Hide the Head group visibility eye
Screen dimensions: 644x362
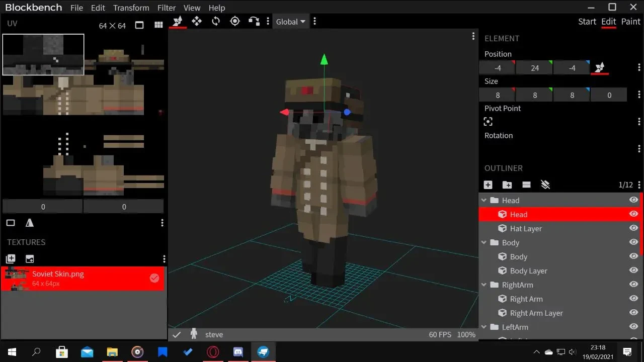[x=633, y=200]
